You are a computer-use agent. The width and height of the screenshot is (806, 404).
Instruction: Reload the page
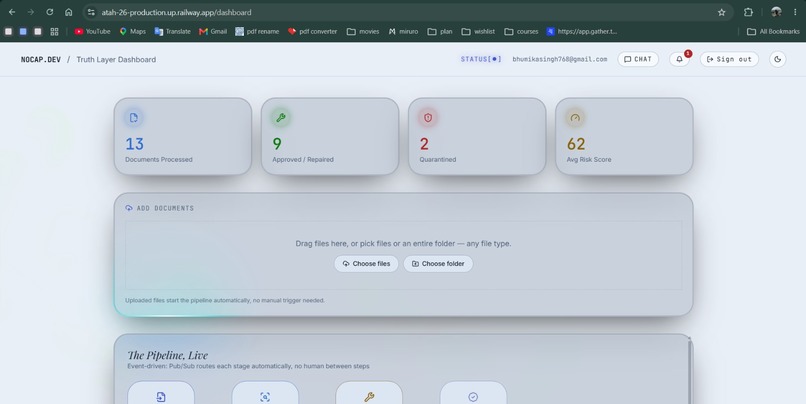(50, 12)
